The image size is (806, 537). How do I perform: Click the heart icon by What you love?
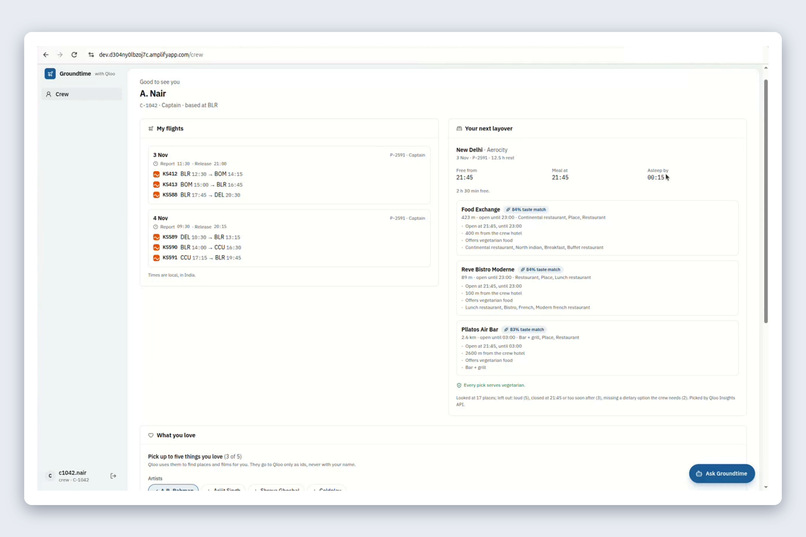pos(151,435)
